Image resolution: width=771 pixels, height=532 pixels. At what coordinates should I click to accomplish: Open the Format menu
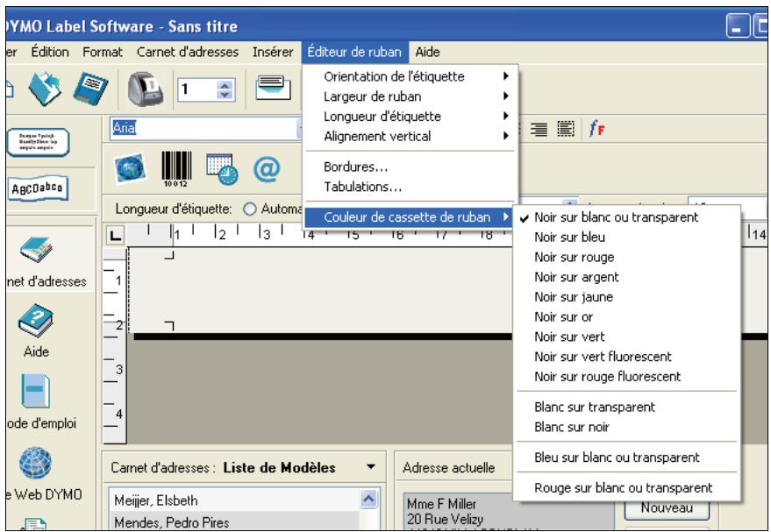pos(103,52)
